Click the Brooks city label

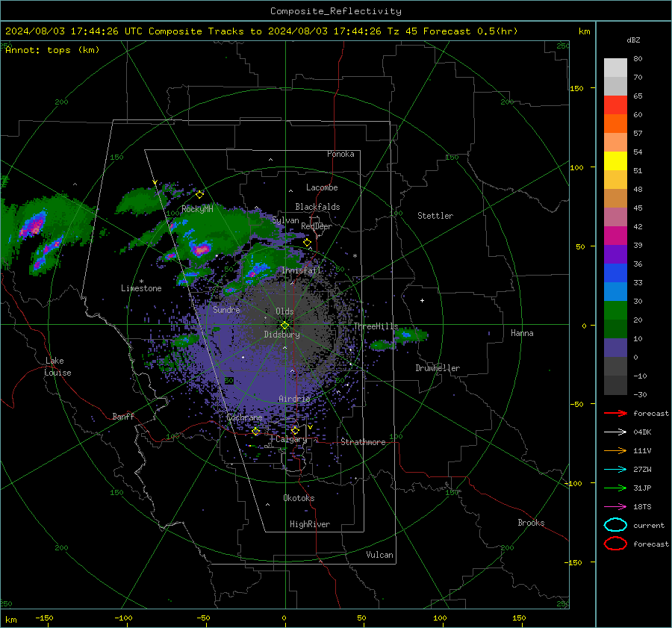[531, 523]
